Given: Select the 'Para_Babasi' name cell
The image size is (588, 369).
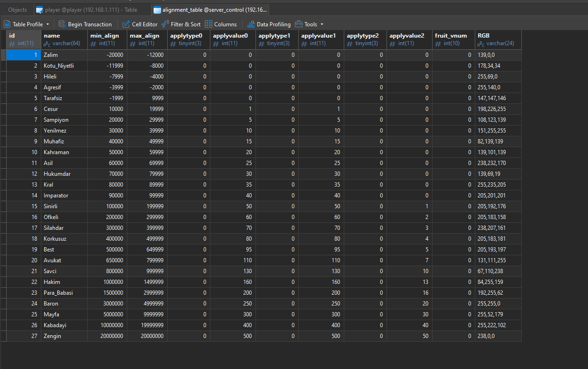Looking at the screenshot, I should tap(64, 293).
